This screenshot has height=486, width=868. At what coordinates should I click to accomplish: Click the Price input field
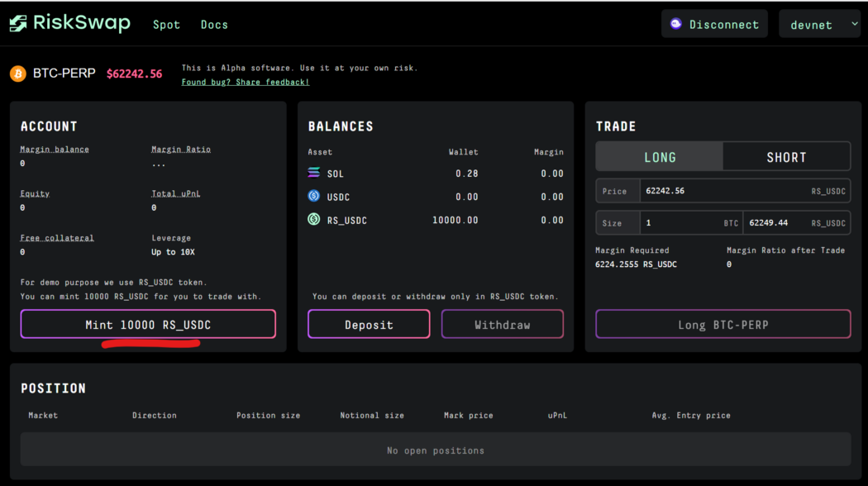point(745,191)
